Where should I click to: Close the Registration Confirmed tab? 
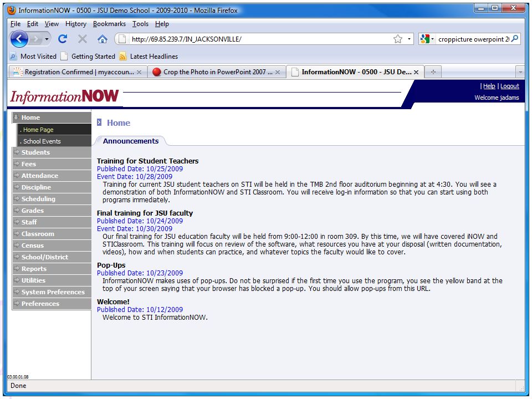139,72
